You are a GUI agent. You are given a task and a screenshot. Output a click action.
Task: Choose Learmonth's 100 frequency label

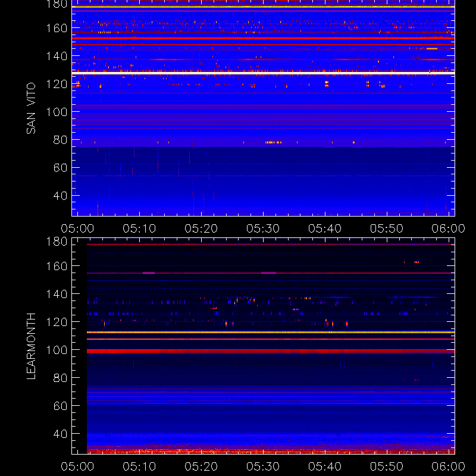[x=57, y=350]
